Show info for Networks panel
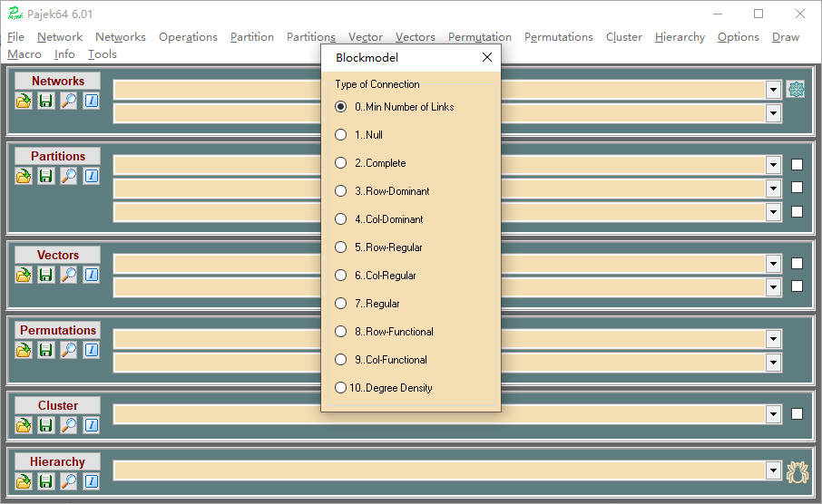 (x=92, y=101)
